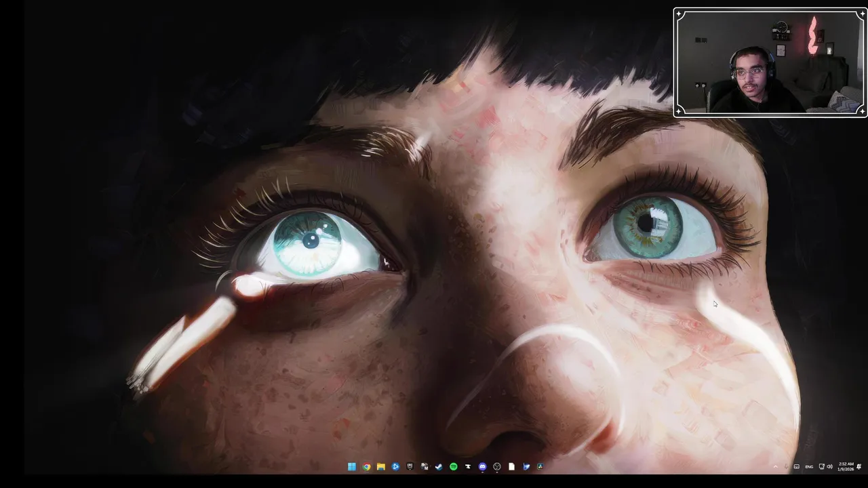This screenshot has width=868, height=488.
Task: Open the volume speaker tray icon
Action: click(x=829, y=466)
